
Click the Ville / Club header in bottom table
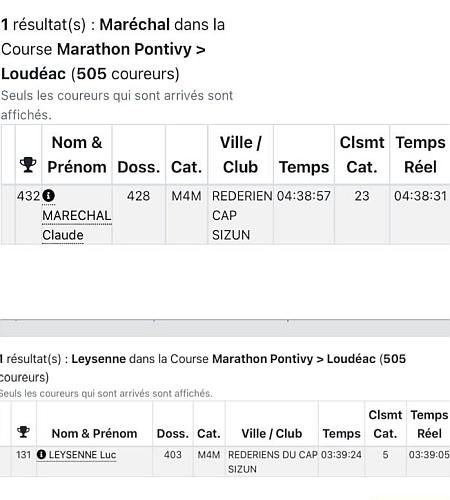(x=272, y=433)
